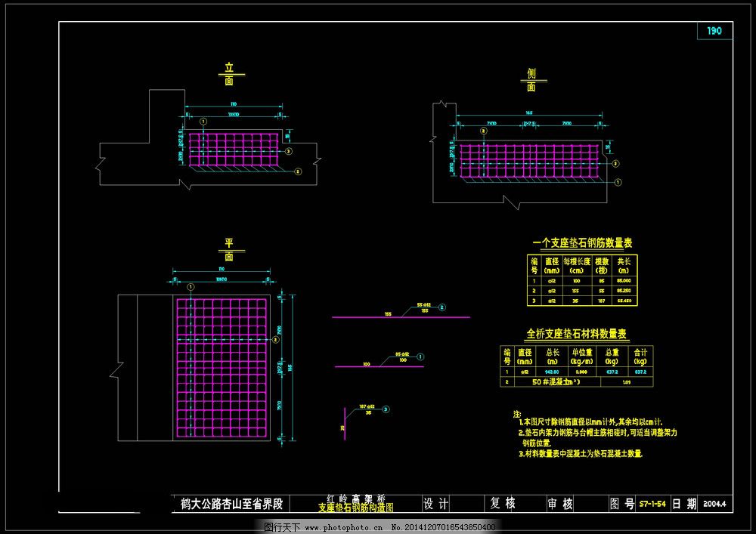This screenshot has height=534, width=756.
Task: Select the magenta rebar grid in plan view
Action: [x=222, y=368]
